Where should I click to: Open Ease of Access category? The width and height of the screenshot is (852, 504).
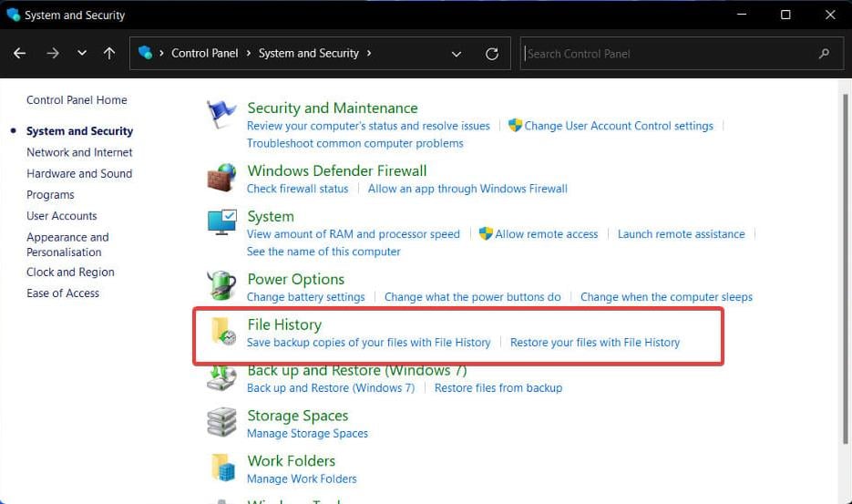[x=63, y=293]
